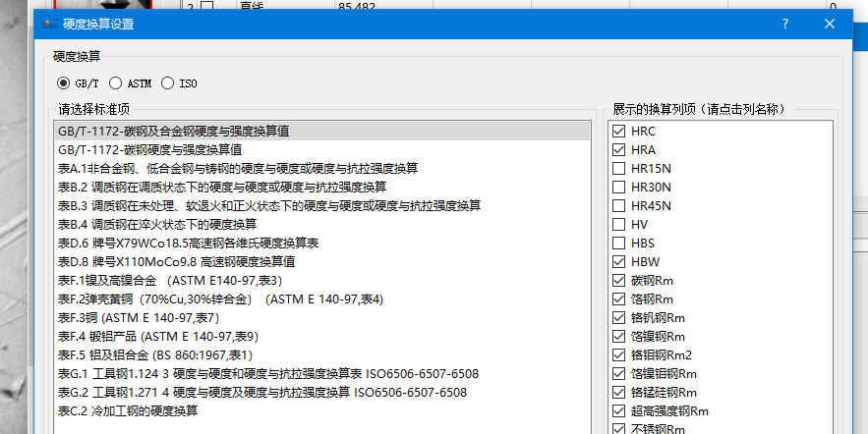The height and width of the screenshot is (434, 868).
Task: Select 表A.1非合金钢、低合金钢与铸钢 standard row
Action: pos(322,169)
